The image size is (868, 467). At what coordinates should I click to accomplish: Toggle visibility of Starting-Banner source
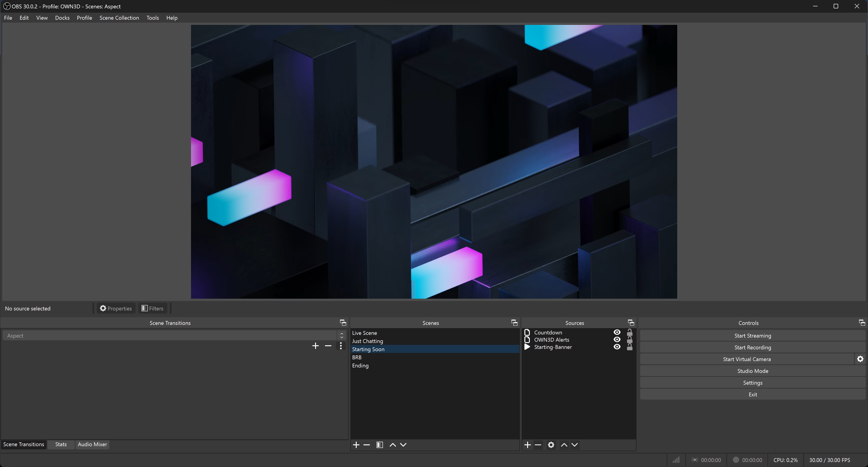(x=617, y=347)
